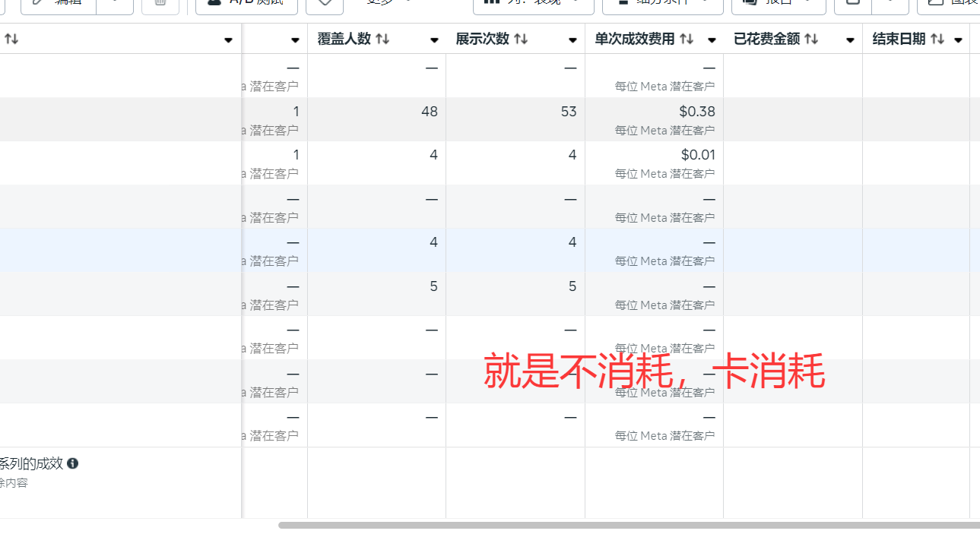
Task: Sort rows using the 结束日期 sort icon
Action: click(937, 39)
